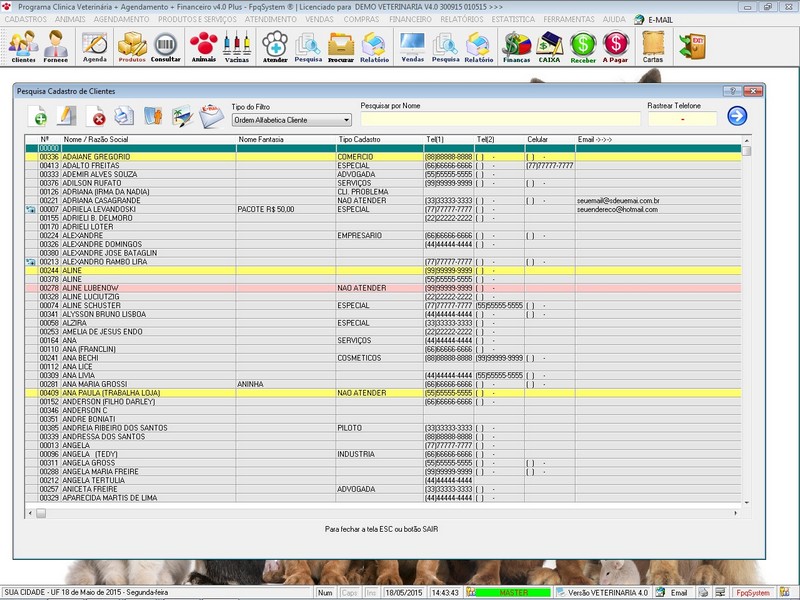Click the green Receber dollar icon
The height and width of the screenshot is (600, 800).
point(583,46)
